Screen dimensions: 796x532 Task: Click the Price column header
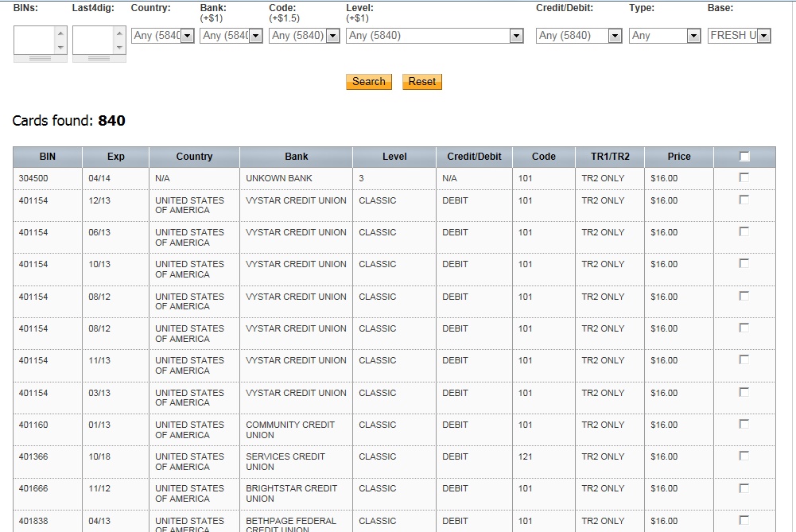coord(679,157)
